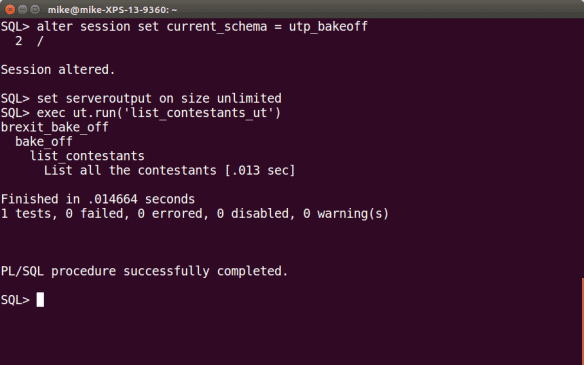Select the list_contestants suite line
Viewport: 584px width, 365px height.
click(x=87, y=156)
